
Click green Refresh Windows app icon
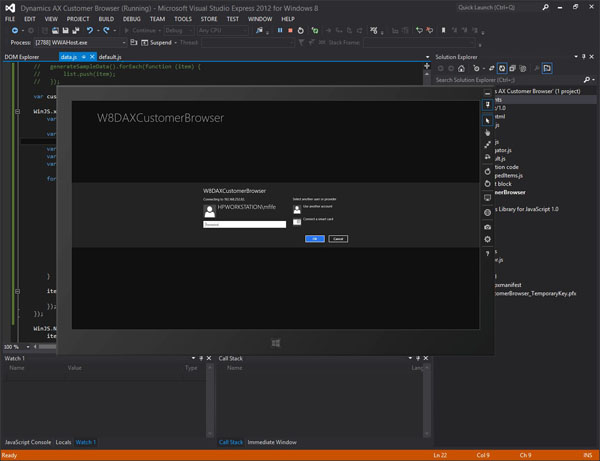(x=315, y=30)
